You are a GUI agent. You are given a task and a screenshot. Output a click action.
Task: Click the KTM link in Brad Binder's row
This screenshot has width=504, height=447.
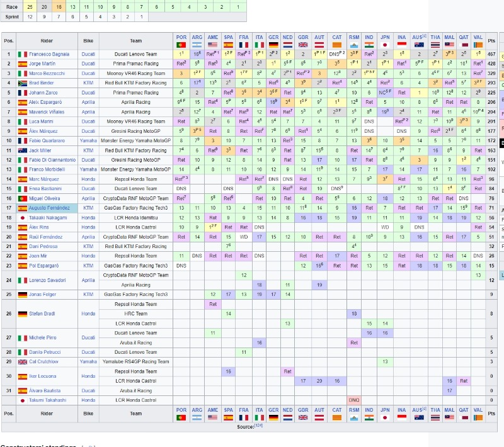[x=88, y=83]
